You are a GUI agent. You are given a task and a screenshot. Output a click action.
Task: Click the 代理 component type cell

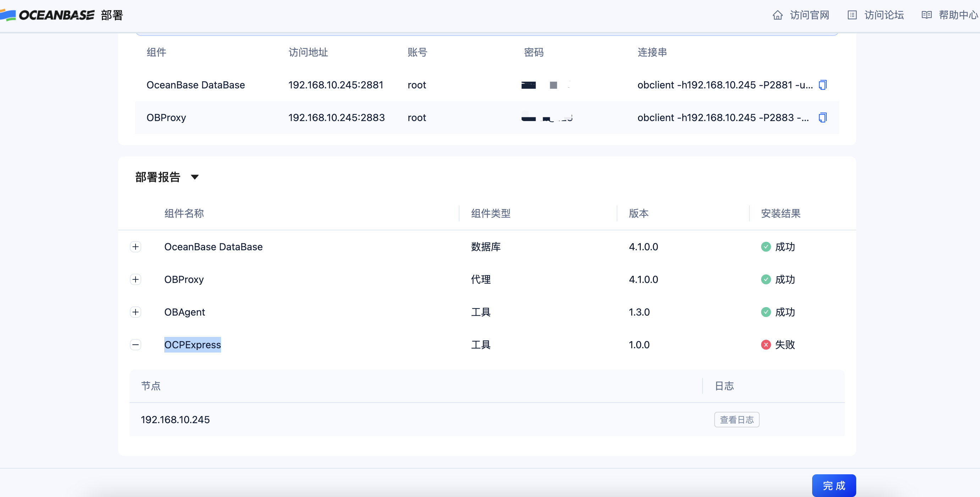click(x=481, y=280)
